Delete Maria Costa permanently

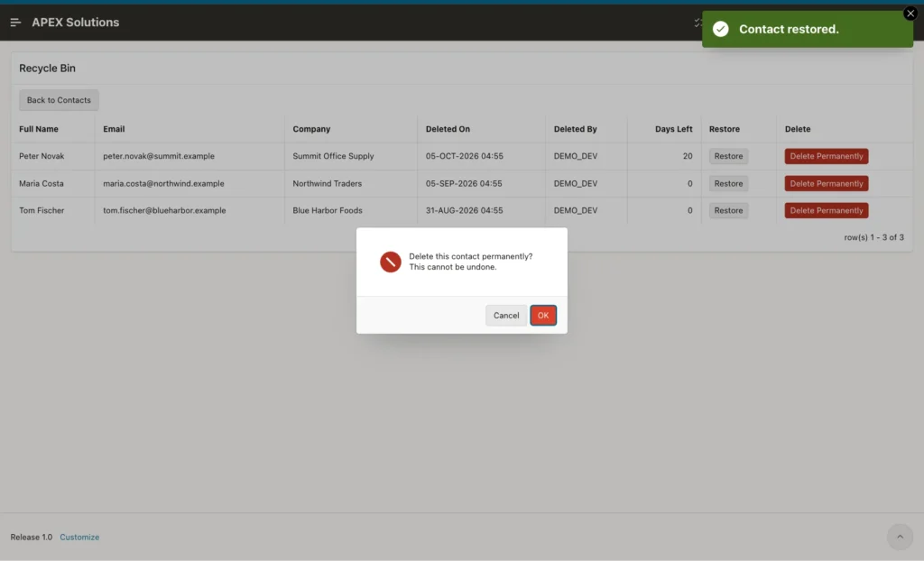pos(827,183)
